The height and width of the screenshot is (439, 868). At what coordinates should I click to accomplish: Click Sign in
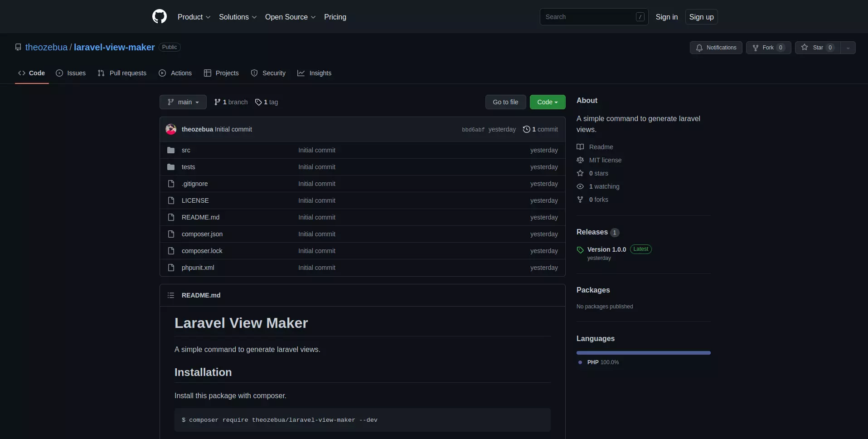[667, 17]
